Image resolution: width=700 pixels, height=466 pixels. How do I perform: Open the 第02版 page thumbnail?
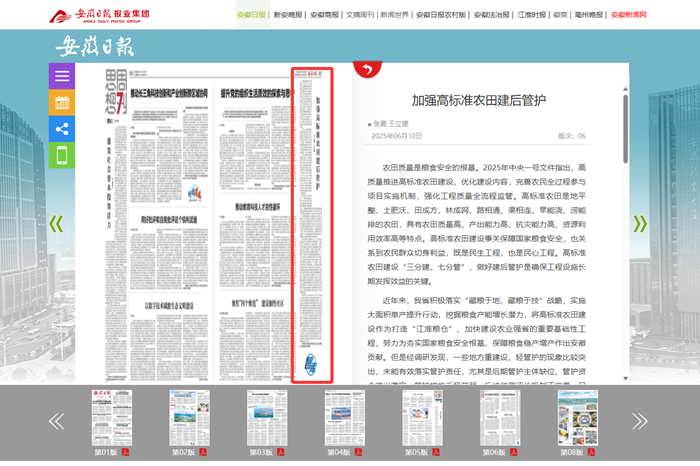[x=189, y=417]
